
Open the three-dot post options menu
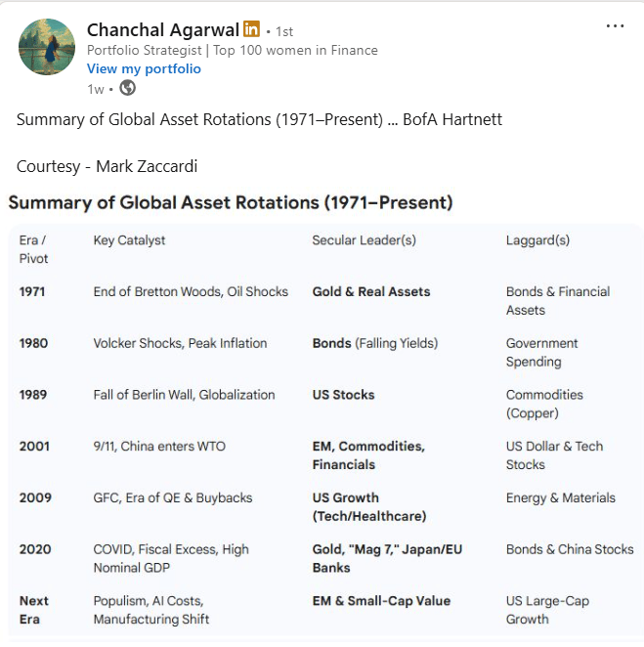point(615,26)
